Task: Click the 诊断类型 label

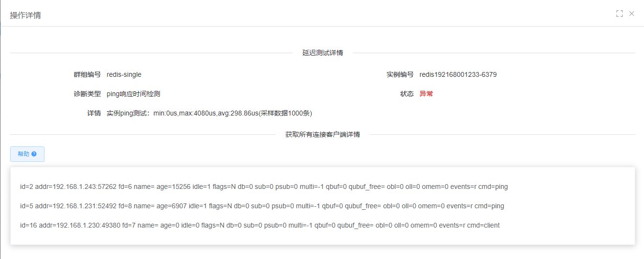Action: [87, 94]
